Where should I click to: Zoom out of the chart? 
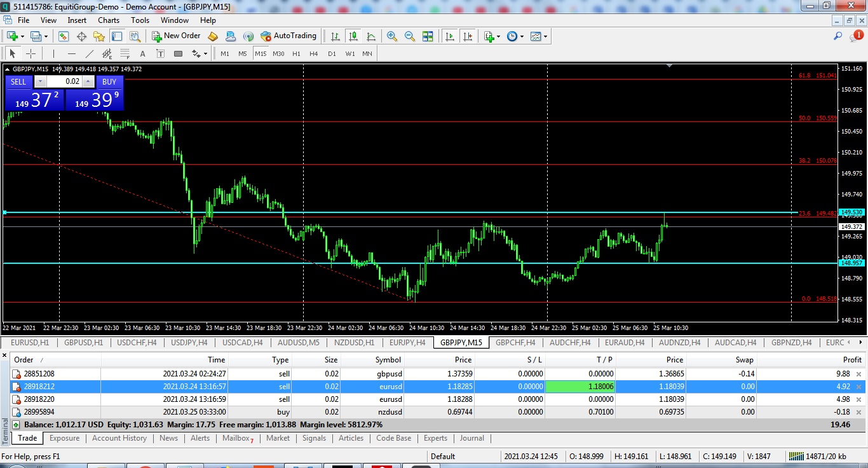(410, 36)
